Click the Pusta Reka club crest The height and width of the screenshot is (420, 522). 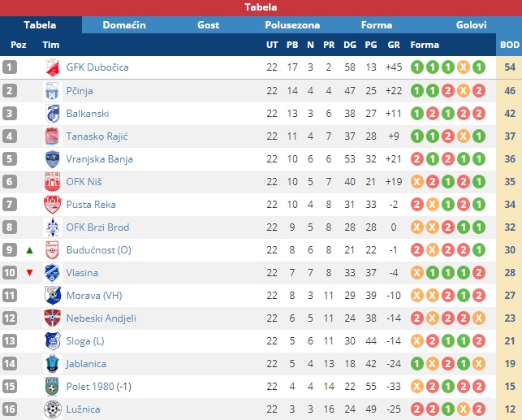pyautogui.click(x=53, y=205)
